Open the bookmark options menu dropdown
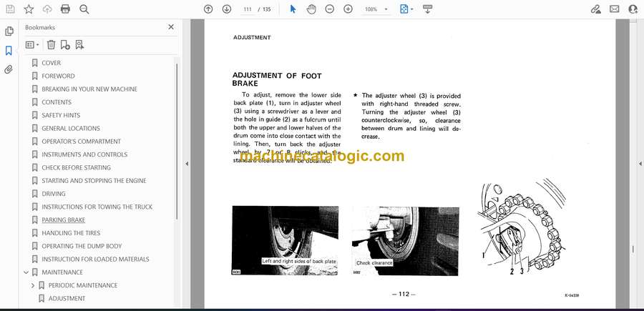Viewport: 644px width, 311px height. (32, 44)
